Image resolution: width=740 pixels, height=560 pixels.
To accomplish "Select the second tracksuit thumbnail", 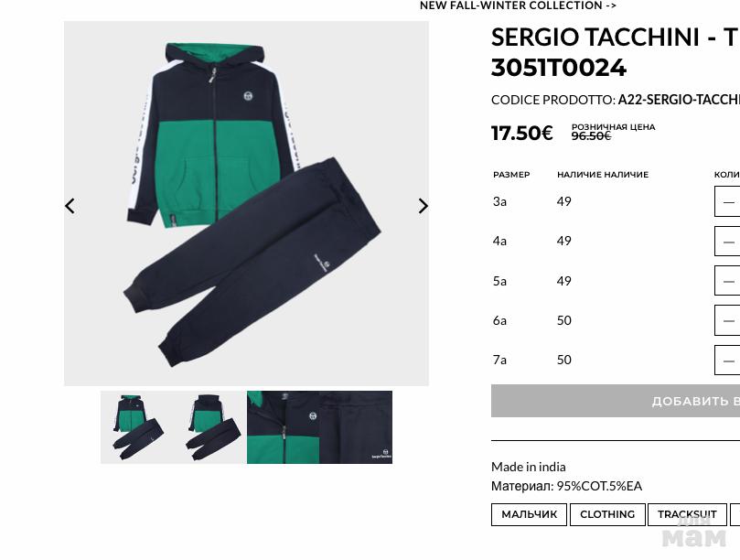I will (210, 427).
